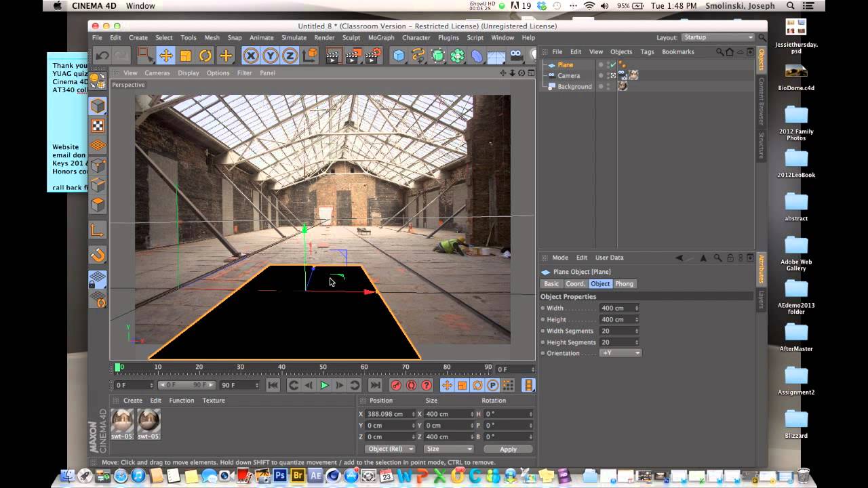Switch to the Basic attributes tab
This screenshot has width=868, height=488.
(551, 284)
